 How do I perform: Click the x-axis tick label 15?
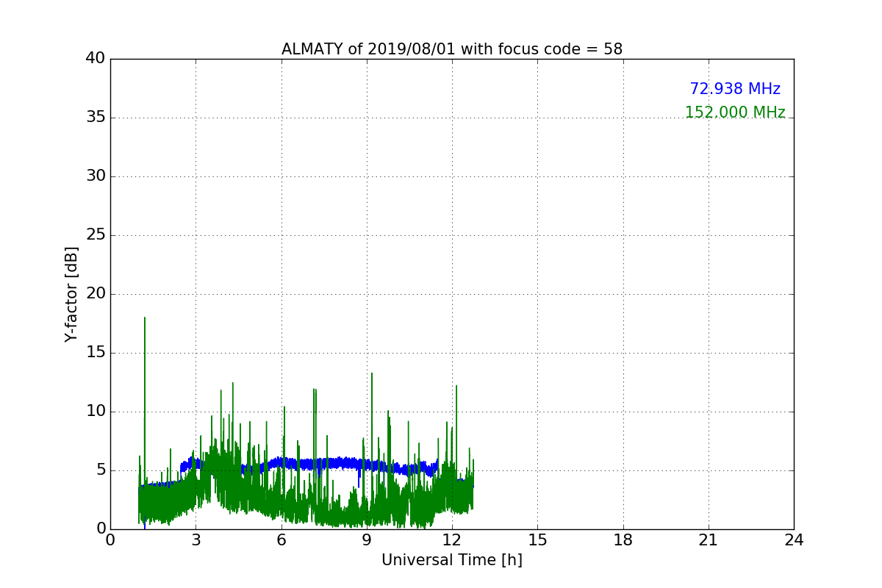click(x=537, y=540)
